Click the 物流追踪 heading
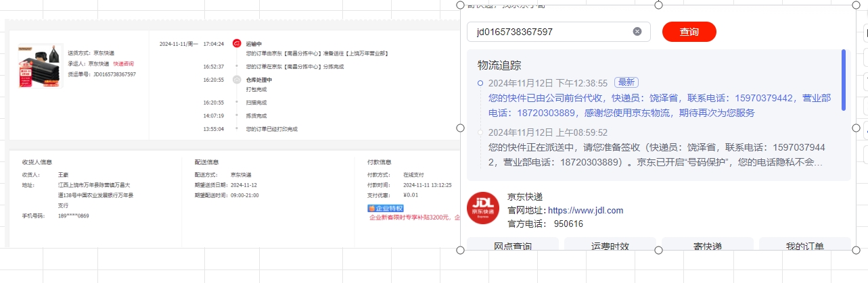 (x=499, y=65)
